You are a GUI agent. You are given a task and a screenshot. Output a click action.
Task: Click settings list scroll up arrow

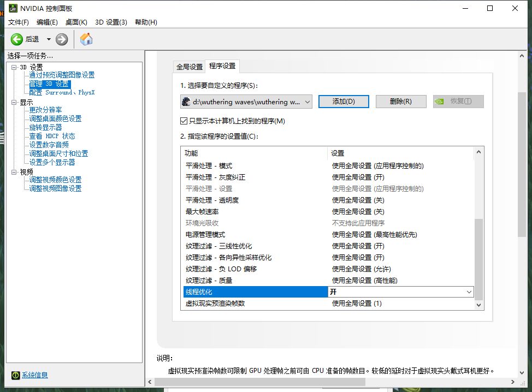click(x=478, y=152)
